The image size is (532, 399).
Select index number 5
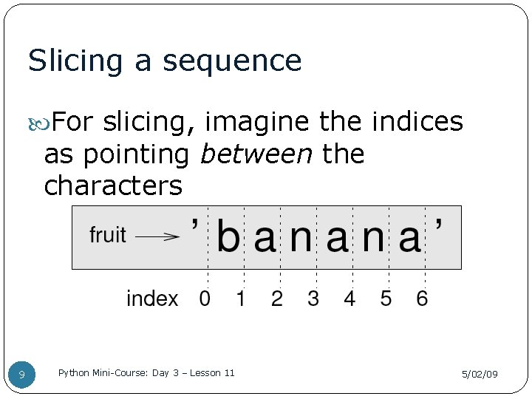tap(386, 299)
